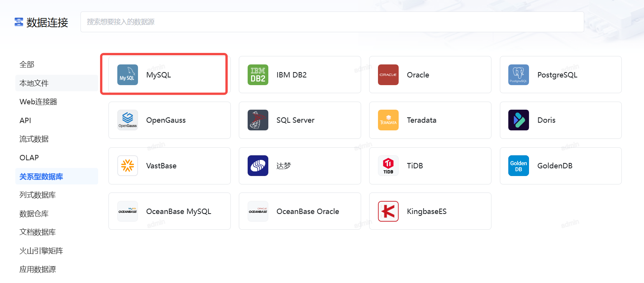
Task: Choose the Teradata text label
Action: click(422, 120)
